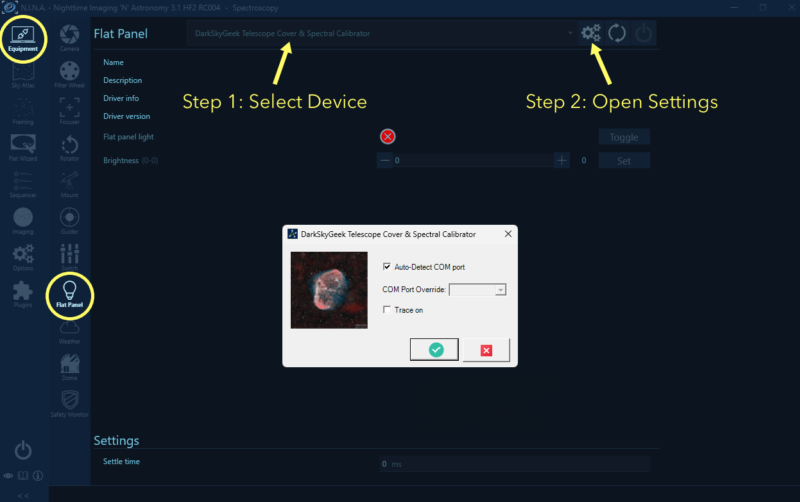Toggle Auto-Detect COM port checkbox
The width and height of the screenshot is (800, 502).
(387, 266)
